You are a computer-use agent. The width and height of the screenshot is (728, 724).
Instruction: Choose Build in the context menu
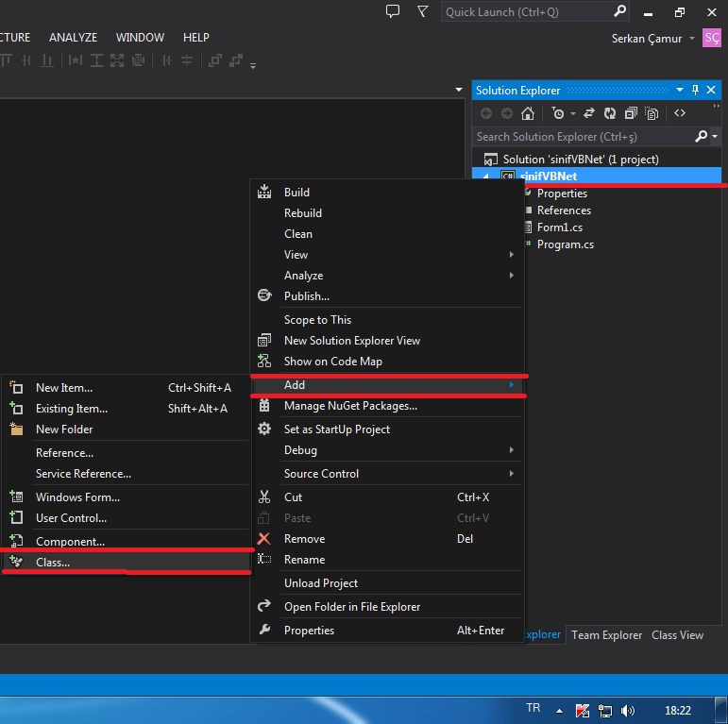pos(388,193)
